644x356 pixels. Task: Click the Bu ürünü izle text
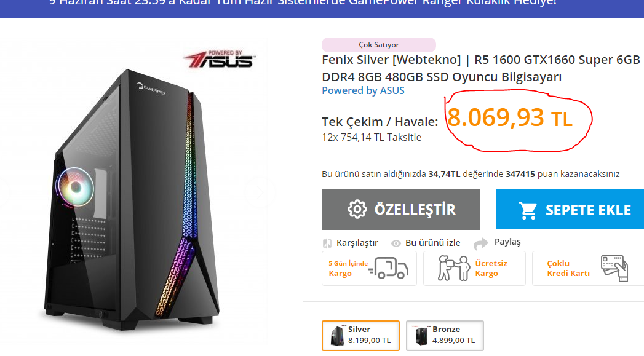pyautogui.click(x=432, y=243)
